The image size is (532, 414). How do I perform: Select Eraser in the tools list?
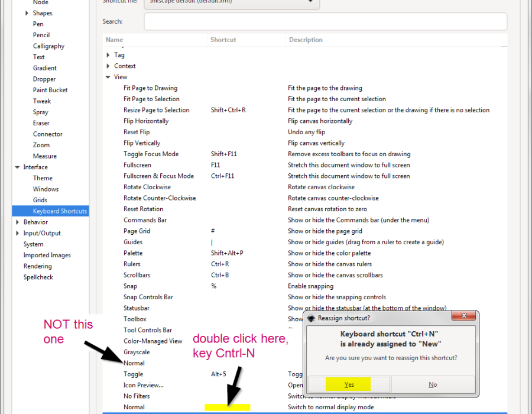(41, 123)
